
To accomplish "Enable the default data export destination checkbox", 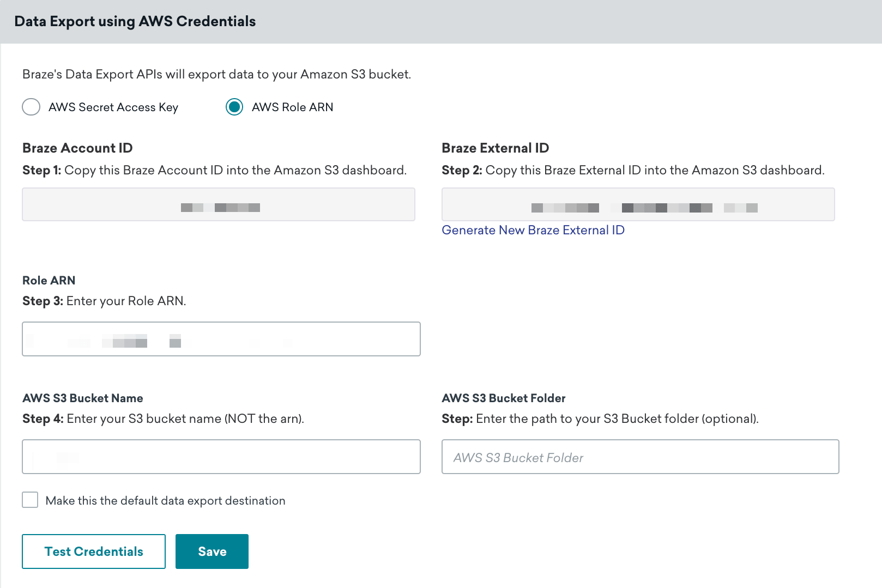I will [x=30, y=500].
